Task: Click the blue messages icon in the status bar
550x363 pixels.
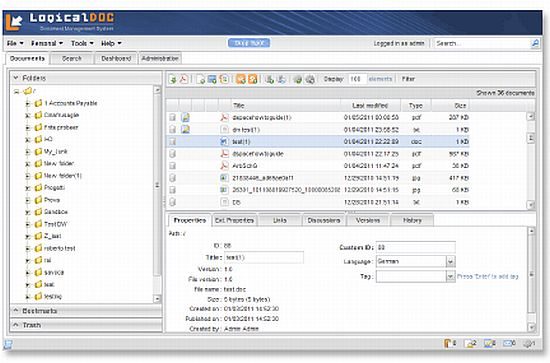Action: point(508,343)
